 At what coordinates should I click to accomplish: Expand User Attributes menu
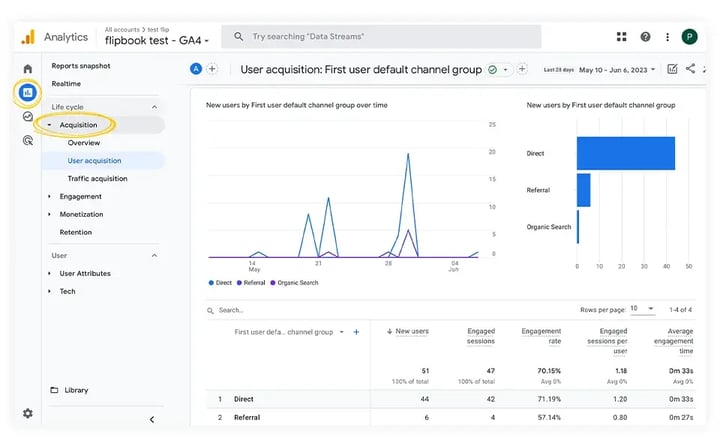tap(50, 273)
